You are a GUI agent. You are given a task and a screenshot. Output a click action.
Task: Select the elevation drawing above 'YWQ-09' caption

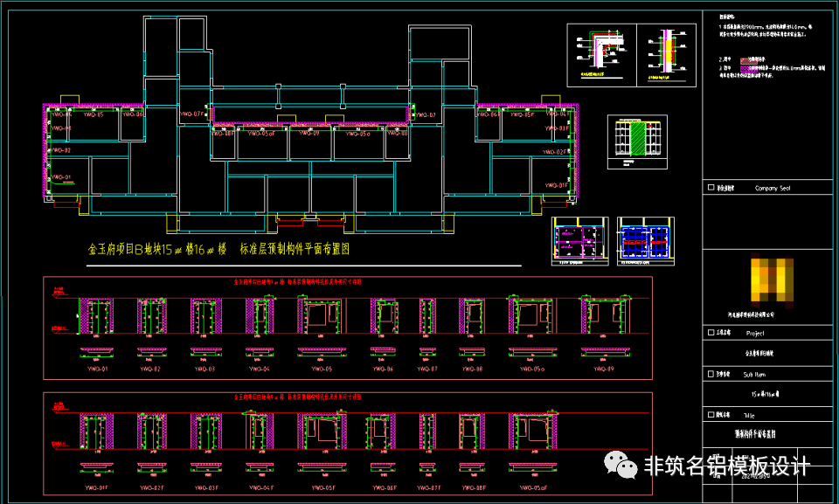(606, 314)
